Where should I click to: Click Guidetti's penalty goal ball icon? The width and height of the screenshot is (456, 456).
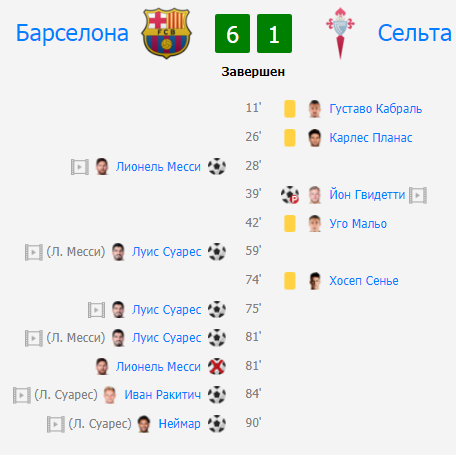click(x=290, y=195)
